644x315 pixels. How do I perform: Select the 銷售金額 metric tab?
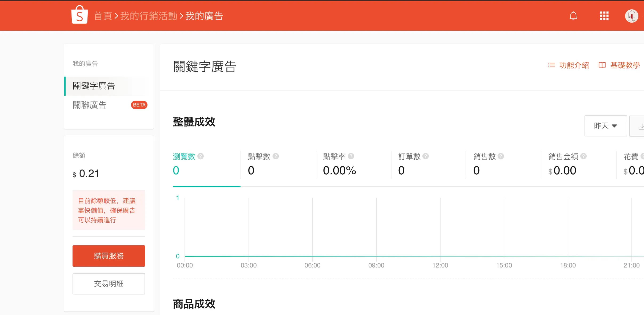tap(579, 165)
